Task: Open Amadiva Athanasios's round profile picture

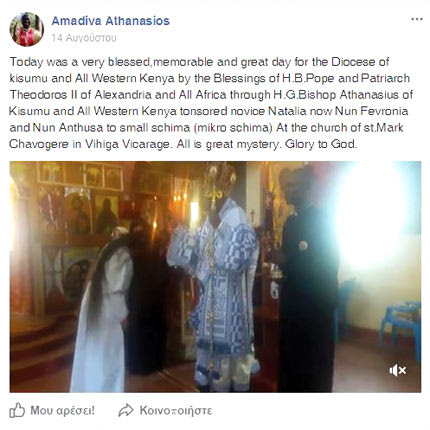Action: click(26, 29)
